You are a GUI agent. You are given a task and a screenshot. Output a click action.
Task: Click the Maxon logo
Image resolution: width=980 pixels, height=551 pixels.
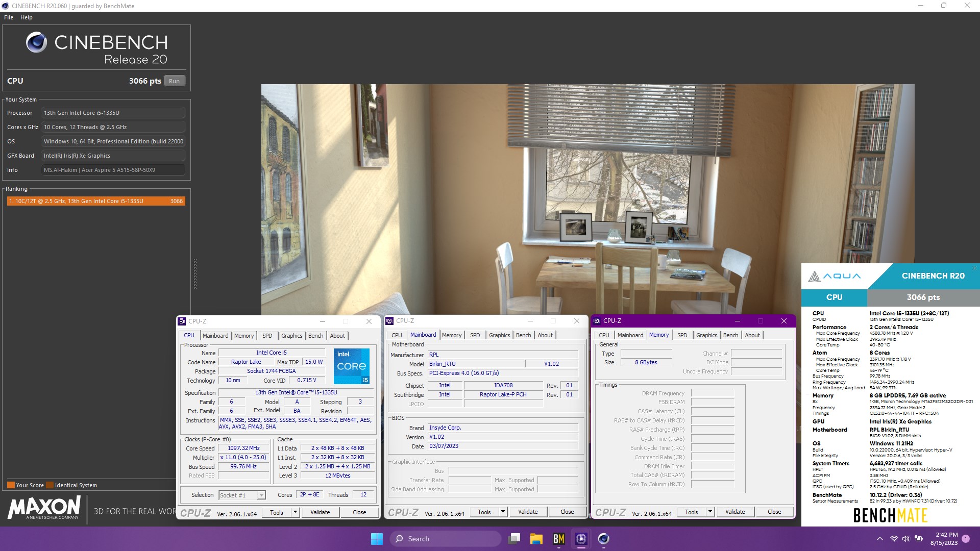point(44,508)
